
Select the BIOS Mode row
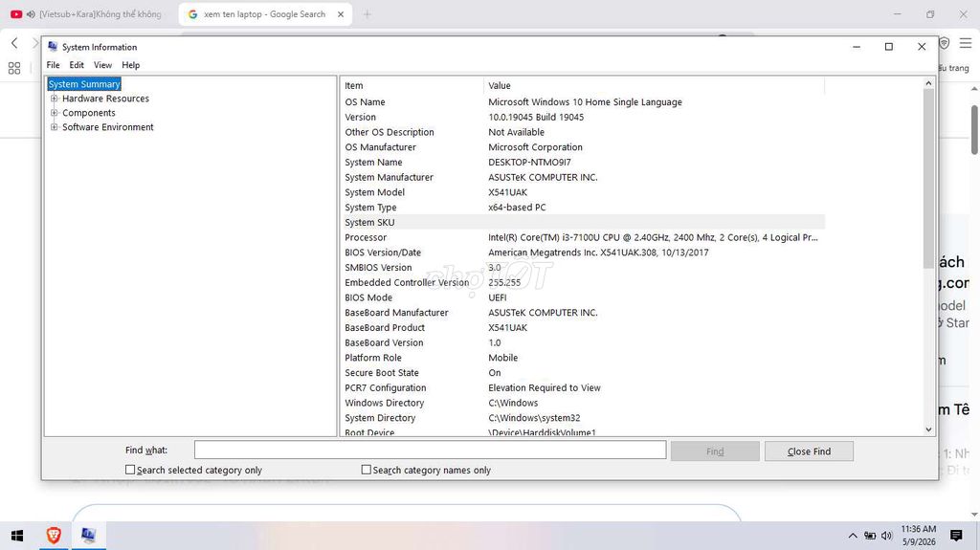coord(583,297)
